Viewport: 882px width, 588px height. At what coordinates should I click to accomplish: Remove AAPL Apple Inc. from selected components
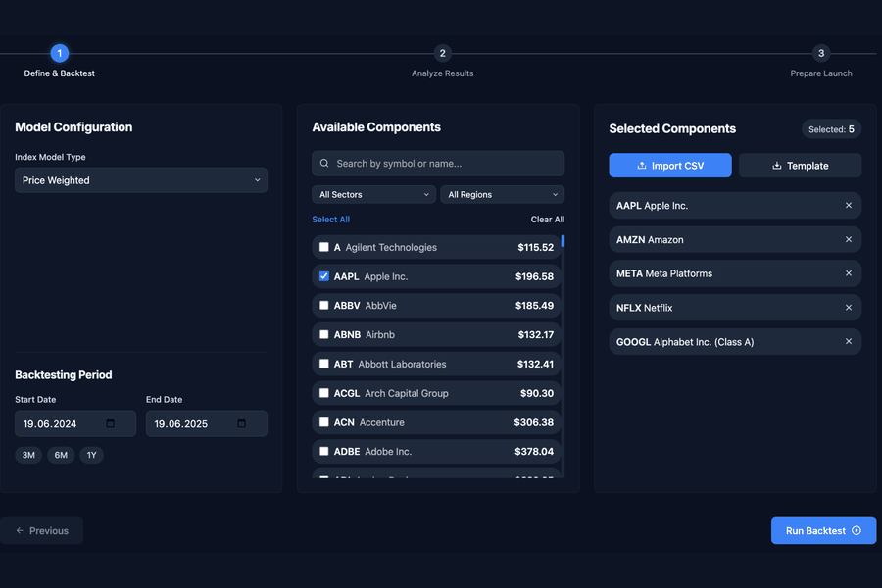(849, 206)
